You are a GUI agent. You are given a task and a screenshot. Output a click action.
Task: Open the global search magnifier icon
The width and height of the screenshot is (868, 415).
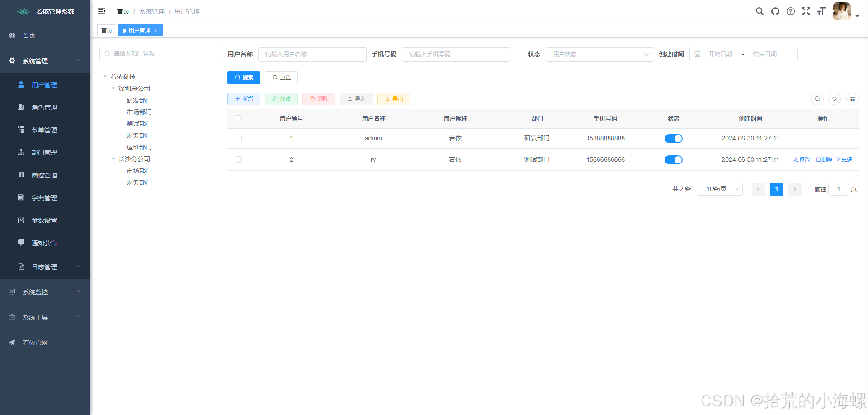point(760,11)
